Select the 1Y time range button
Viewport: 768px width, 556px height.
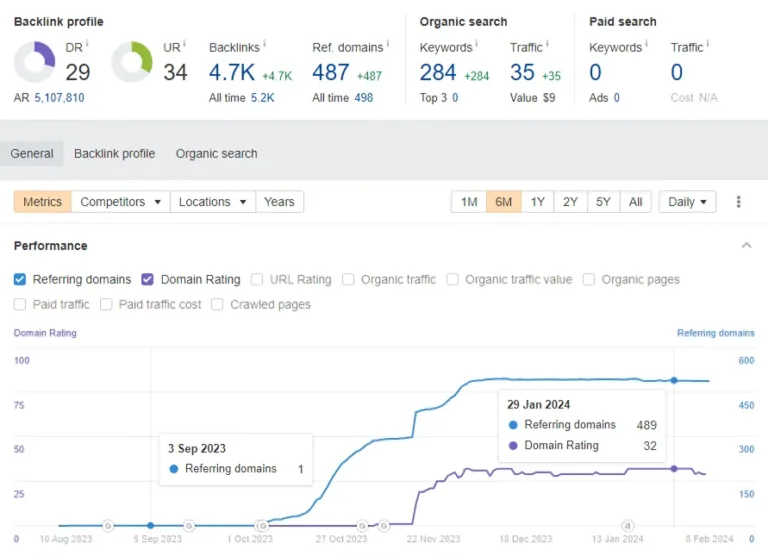pos(537,202)
